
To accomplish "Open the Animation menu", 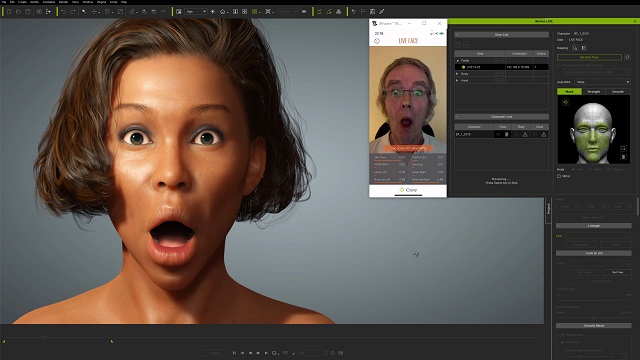I will pos(49,2).
